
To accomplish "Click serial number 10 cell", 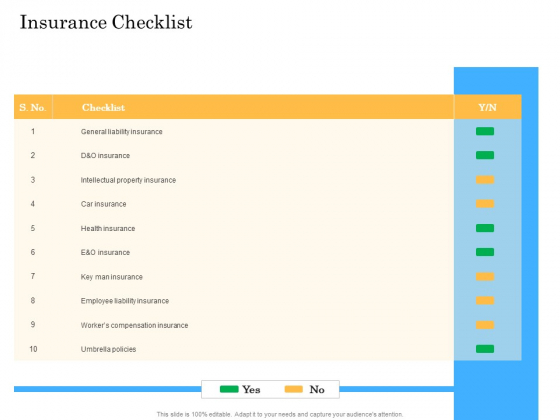I will tap(33, 349).
